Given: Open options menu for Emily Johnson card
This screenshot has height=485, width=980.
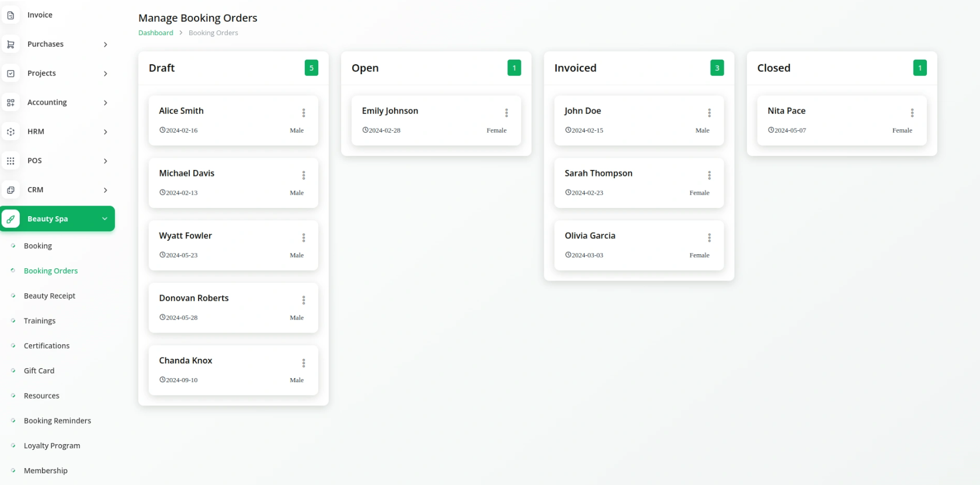Looking at the screenshot, I should tap(506, 113).
